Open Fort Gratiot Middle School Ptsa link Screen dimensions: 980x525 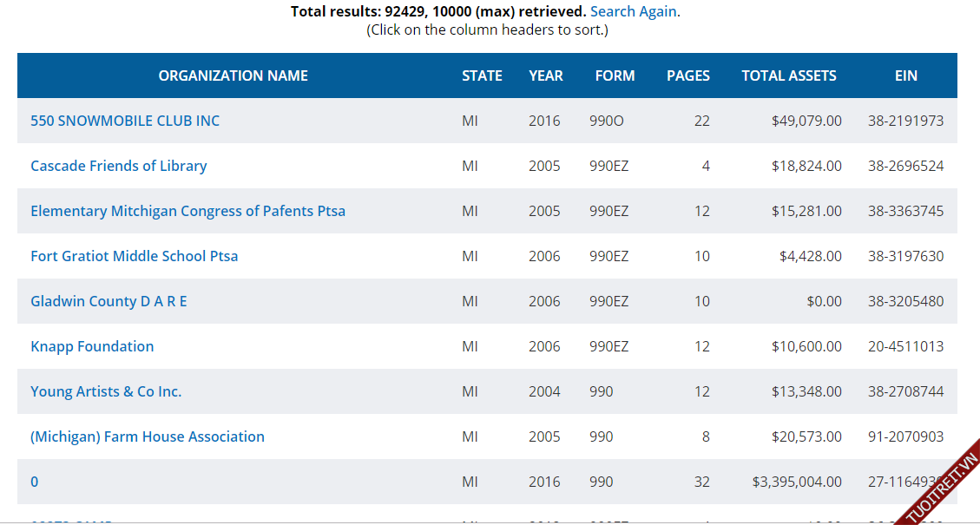point(134,257)
